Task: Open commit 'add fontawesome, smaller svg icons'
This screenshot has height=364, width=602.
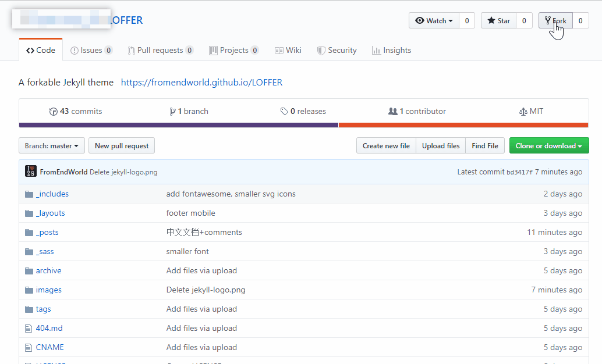Action: [231, 194]
